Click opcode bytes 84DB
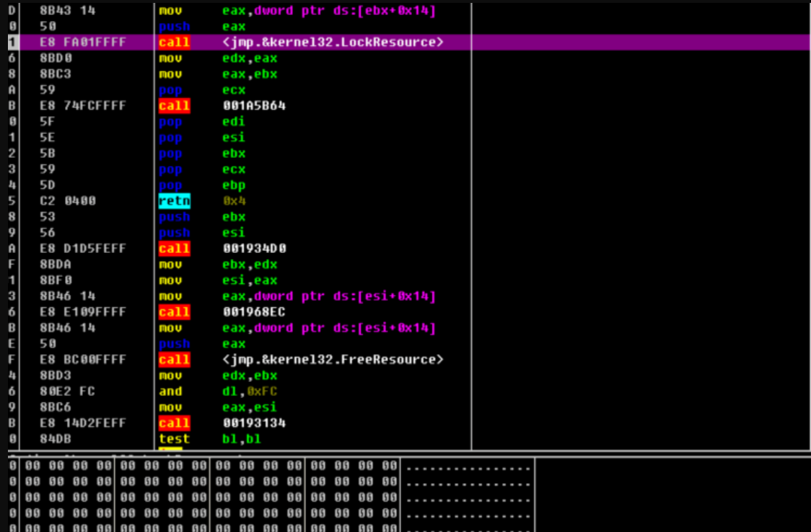Screen dimensions: 811x532 tap(56, 439)
